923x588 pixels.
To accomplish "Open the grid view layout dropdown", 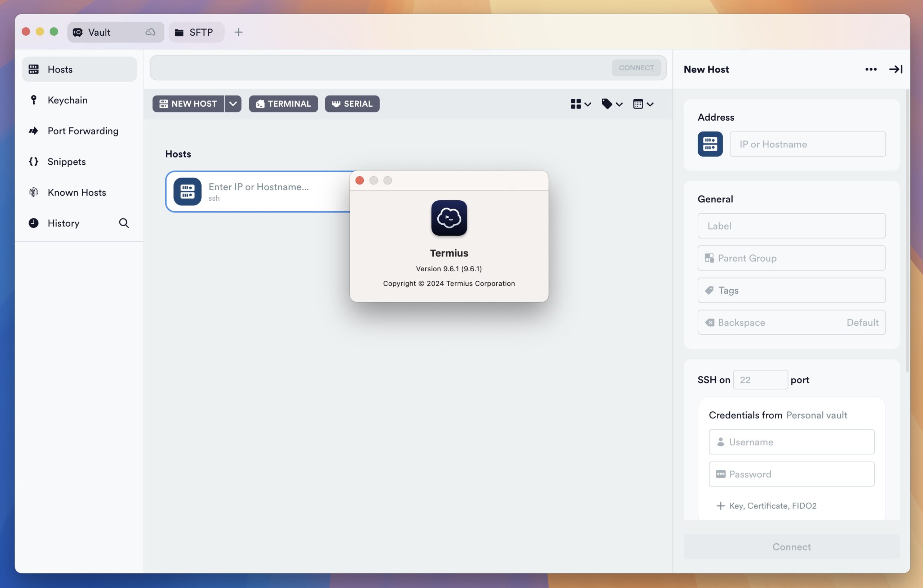I will [x=581, y=104].
